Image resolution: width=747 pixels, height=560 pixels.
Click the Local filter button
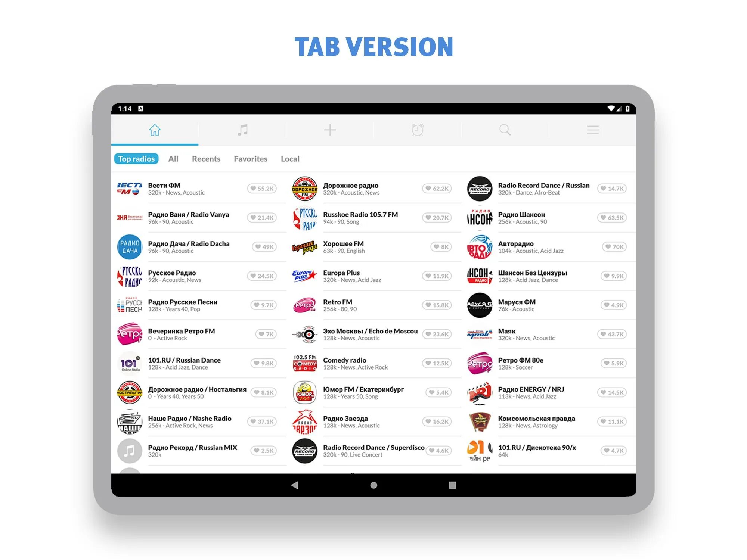(x=290, y=158)
